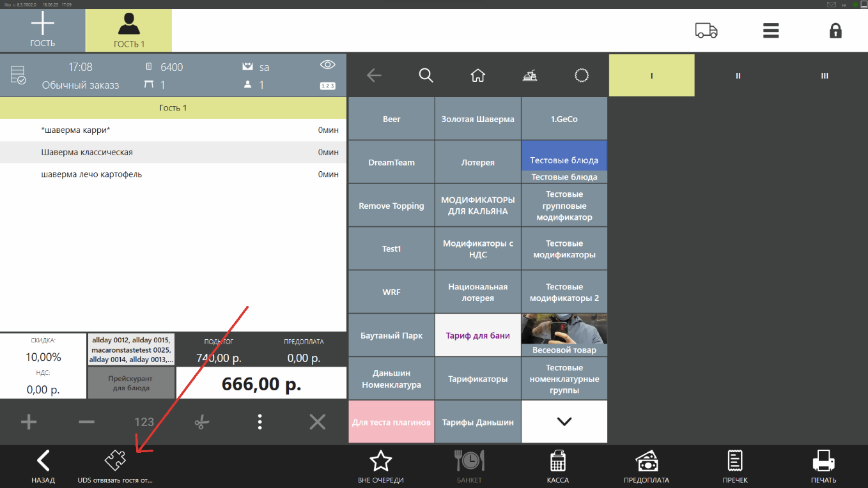The width and height of the screenshot is (868, 488).
Task: Add a new guest with plus icon
Action: (x=42, y=31)
